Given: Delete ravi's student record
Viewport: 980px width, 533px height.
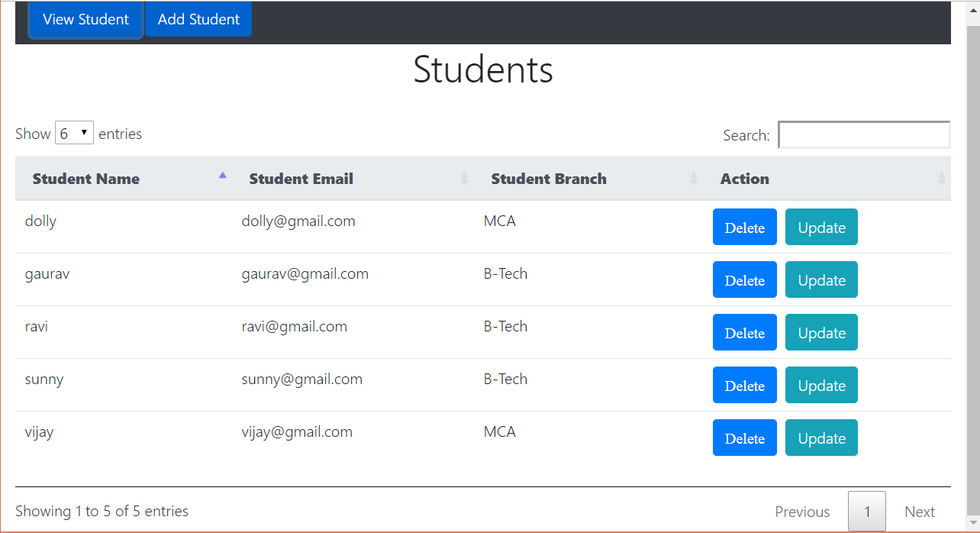Looking at the screenshot, I should tap(744, 332).
